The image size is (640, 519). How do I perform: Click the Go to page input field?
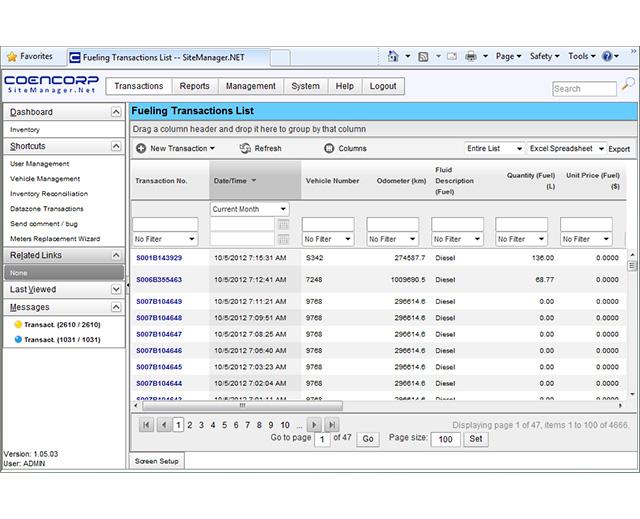click(x=322, y=439)
